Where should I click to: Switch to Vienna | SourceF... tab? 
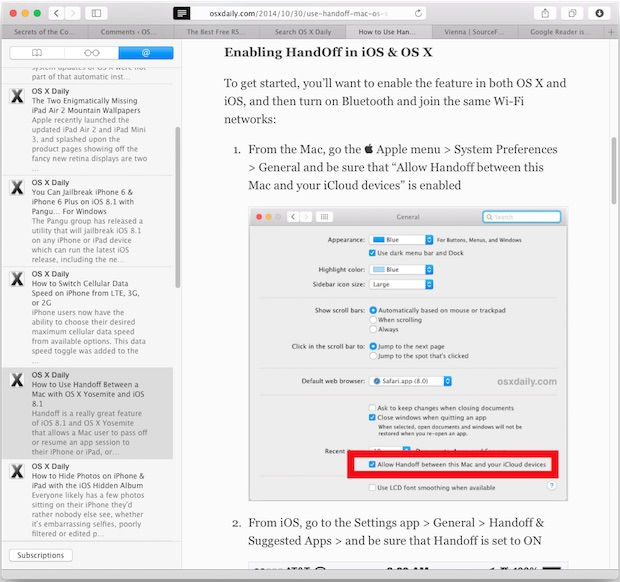(475, 32)
